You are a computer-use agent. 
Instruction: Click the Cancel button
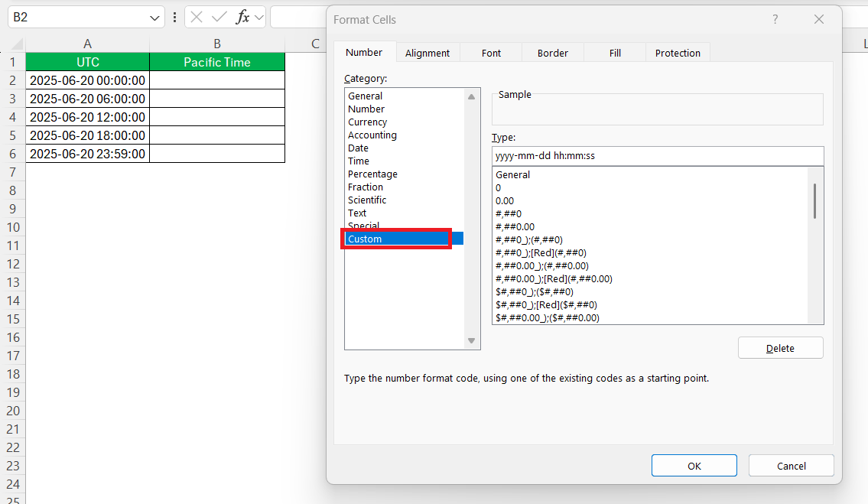[792, 466]
